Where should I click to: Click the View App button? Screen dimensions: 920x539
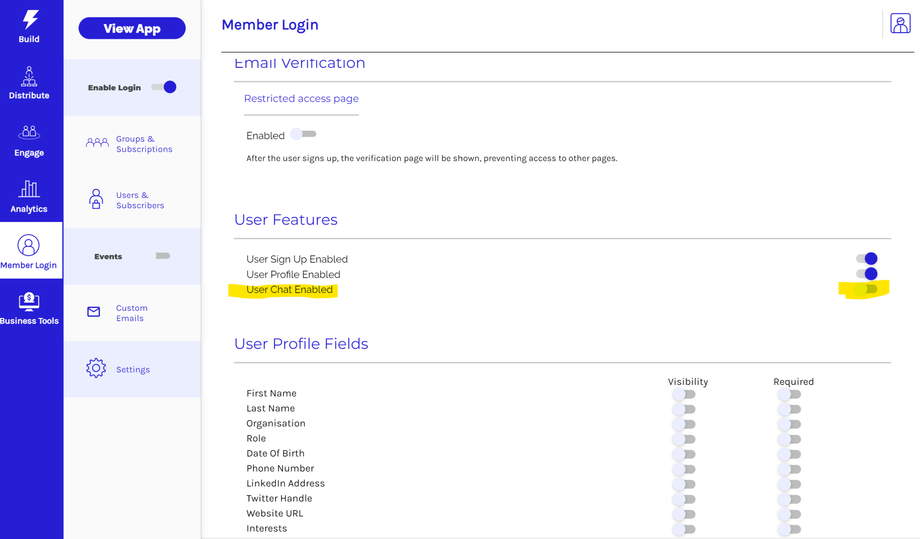pos(132,28)
